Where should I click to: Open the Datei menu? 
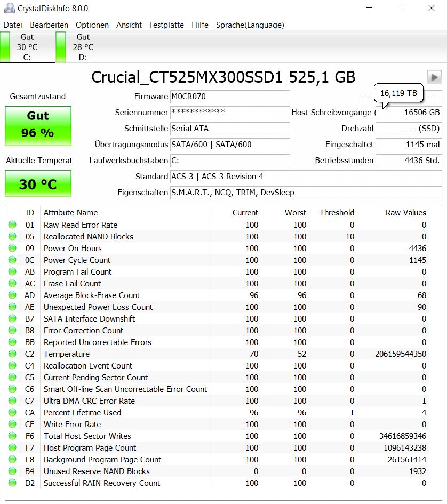13,25
